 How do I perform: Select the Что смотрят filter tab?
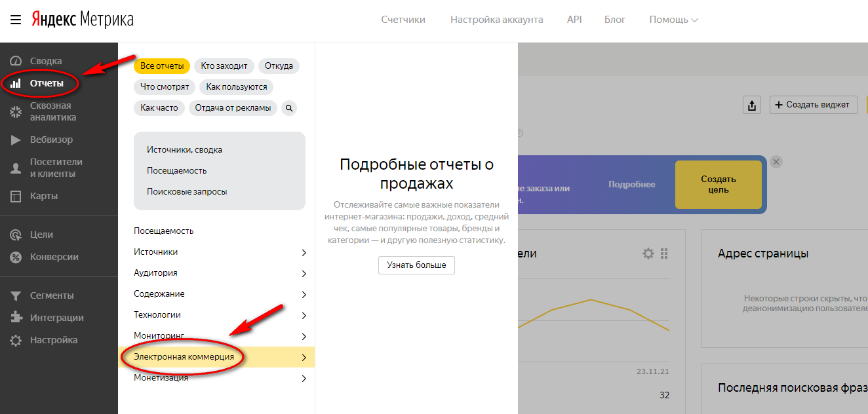coord(165,87)
